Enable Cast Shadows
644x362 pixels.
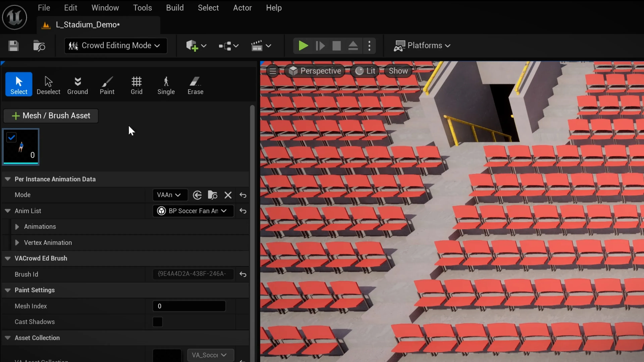click(157, 322)
